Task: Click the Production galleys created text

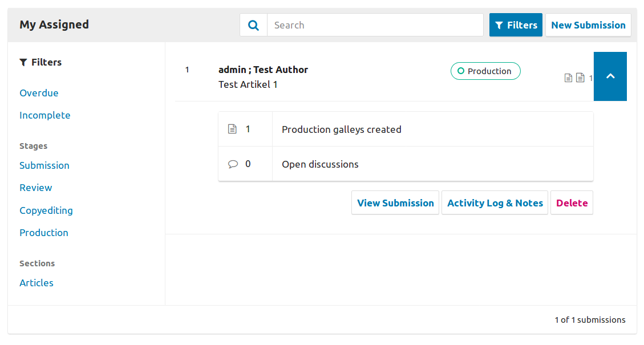Action: pos(342,130)
